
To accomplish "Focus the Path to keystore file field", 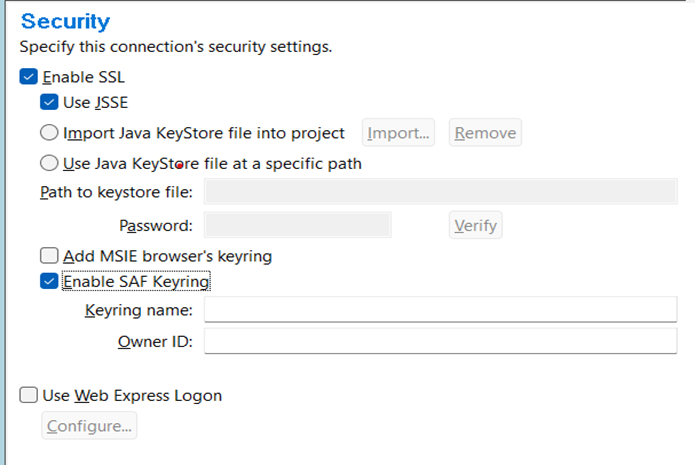I will 440,192.
